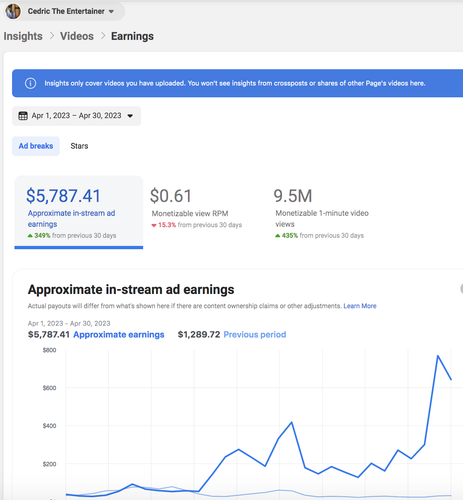Select the $0.61 Monetizable view RPM card

[x=197, y=208]
